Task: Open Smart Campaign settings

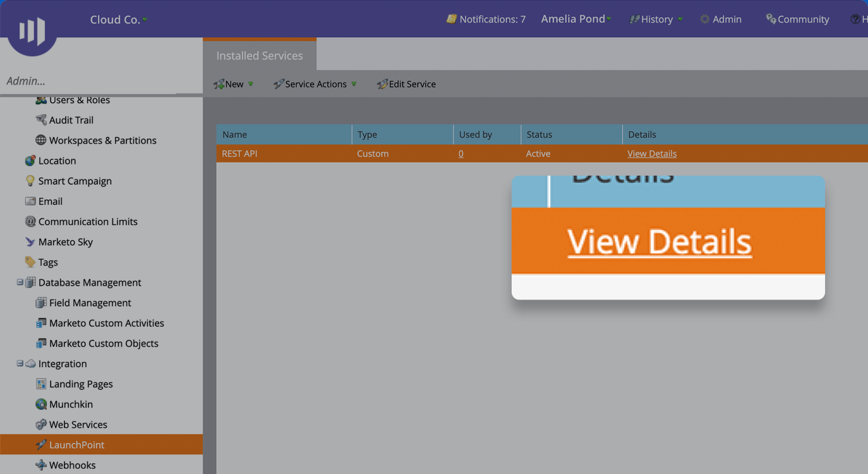Action: [75, 181]
